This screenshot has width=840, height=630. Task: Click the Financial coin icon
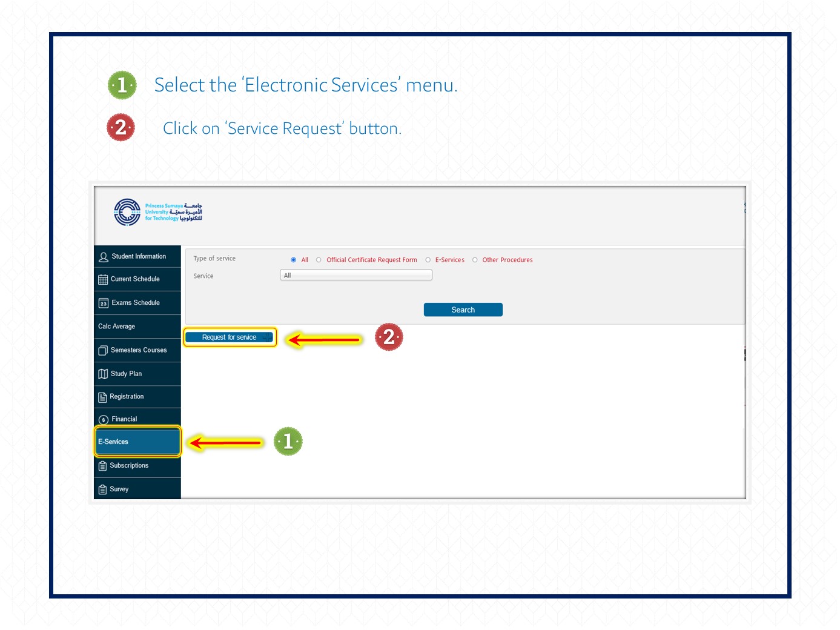point(104,419)
